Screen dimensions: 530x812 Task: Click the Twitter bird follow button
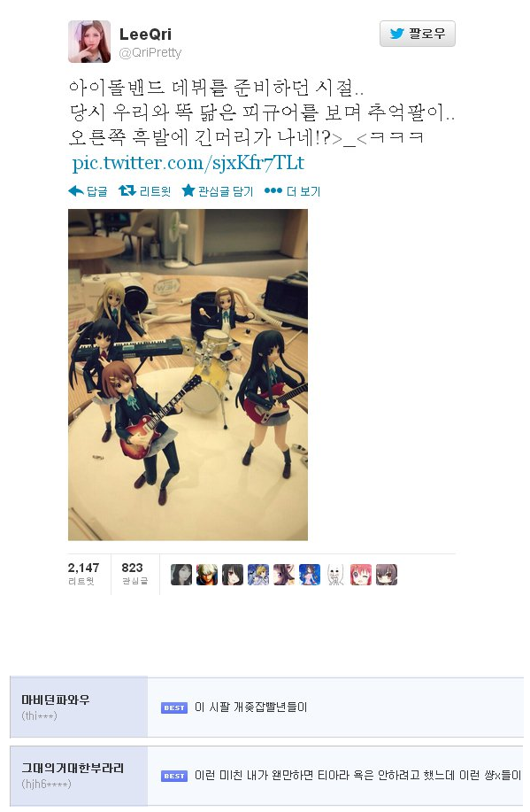(x=417, y=34)
